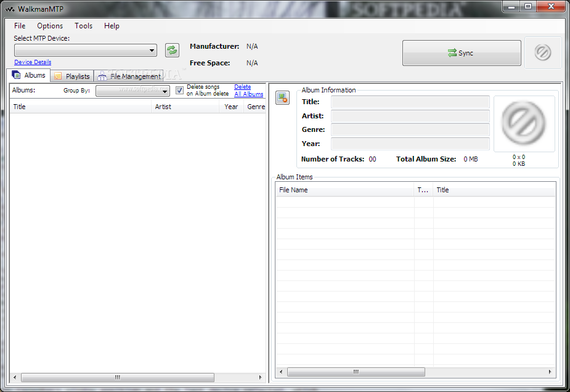Image resolution: width=570 pixels, height=392 pixels.
Task: Maximize the WalkmanMTP window
Action: (x=528, y=6)
